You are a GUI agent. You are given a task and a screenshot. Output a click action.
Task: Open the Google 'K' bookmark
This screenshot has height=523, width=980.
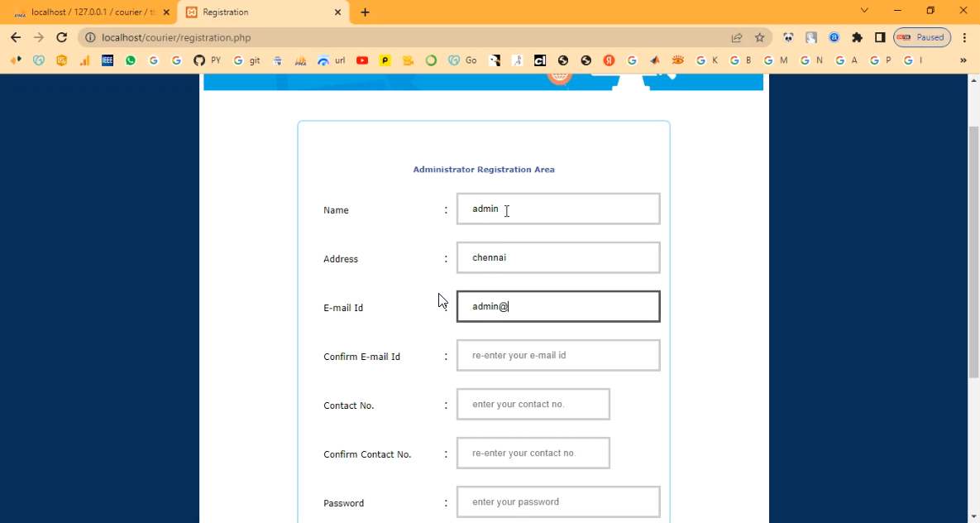click(707, 60)
